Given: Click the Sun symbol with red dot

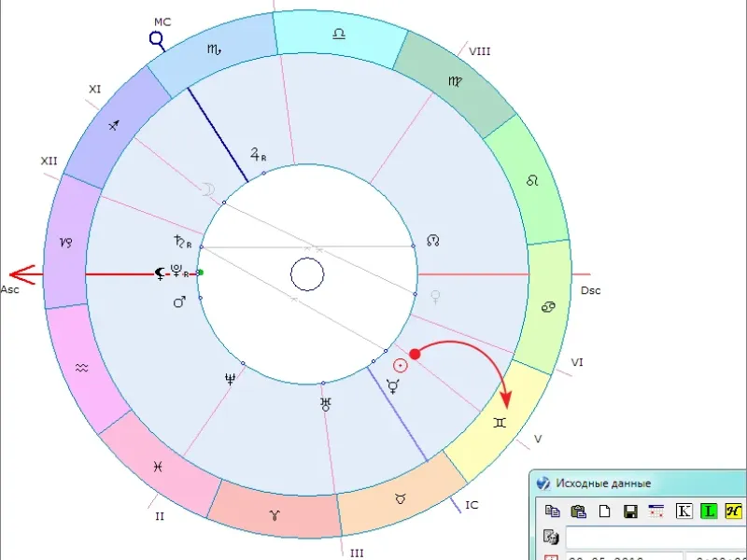Looking at the screenshot, I should click(x=401, y=366).
